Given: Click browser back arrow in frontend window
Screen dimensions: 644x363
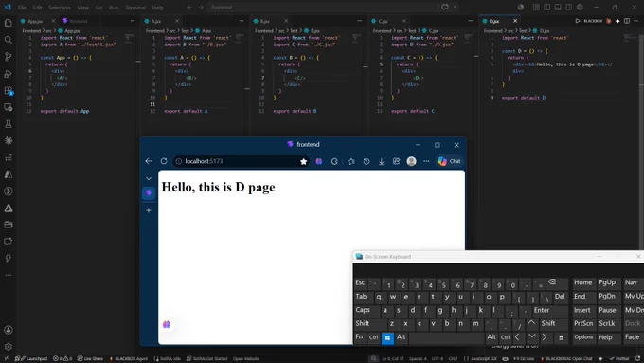Looking at the screenshot, I should point(149,161).
